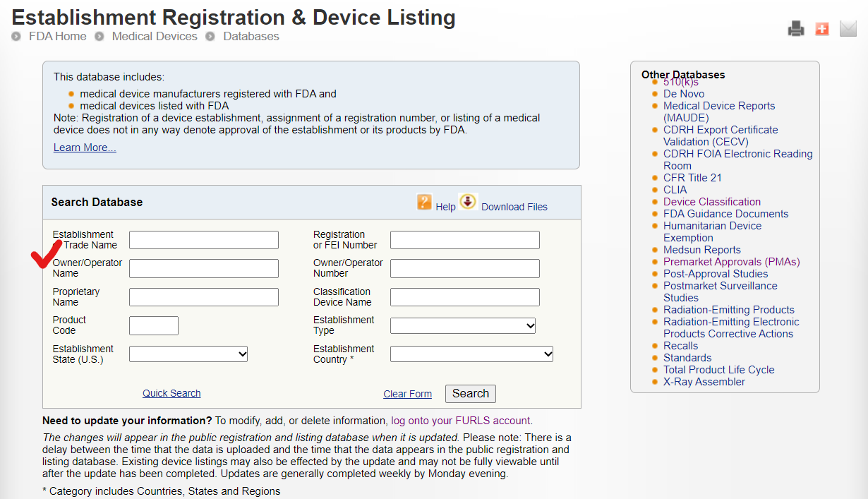Go to FDA Home breadcrumb
This screenshot has width=868, height=499.
[x=57, y=36]
